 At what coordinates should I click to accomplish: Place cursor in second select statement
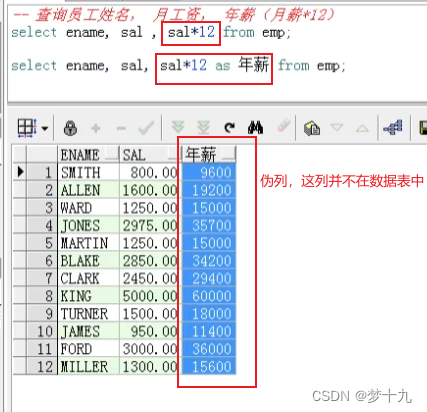point(178,65)
